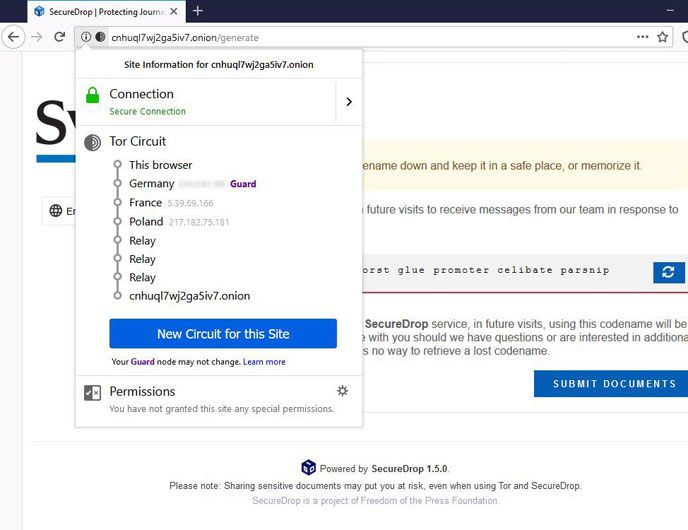Viewport: 688px width, 530px height.
Task: Expand Connection details arrow
Action: click(348, 101)
